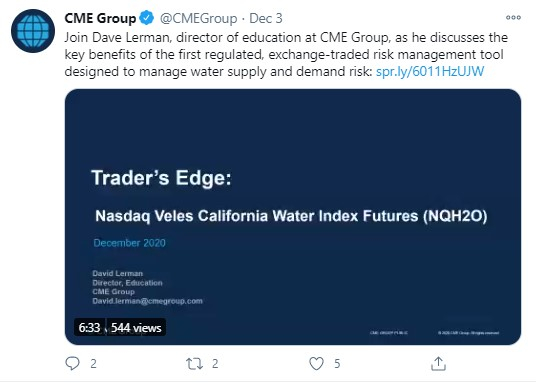Image resolution: width=536 pixels, height=383 pixels.
Task: Play the Trader's Edge video thumbnail
Action: point(293,217)
